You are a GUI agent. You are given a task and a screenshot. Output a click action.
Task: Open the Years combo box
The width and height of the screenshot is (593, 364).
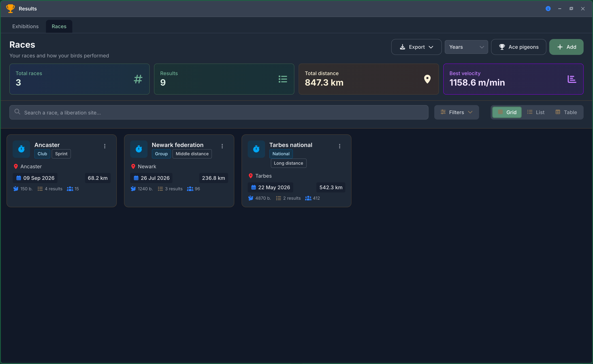pos(466,47)
